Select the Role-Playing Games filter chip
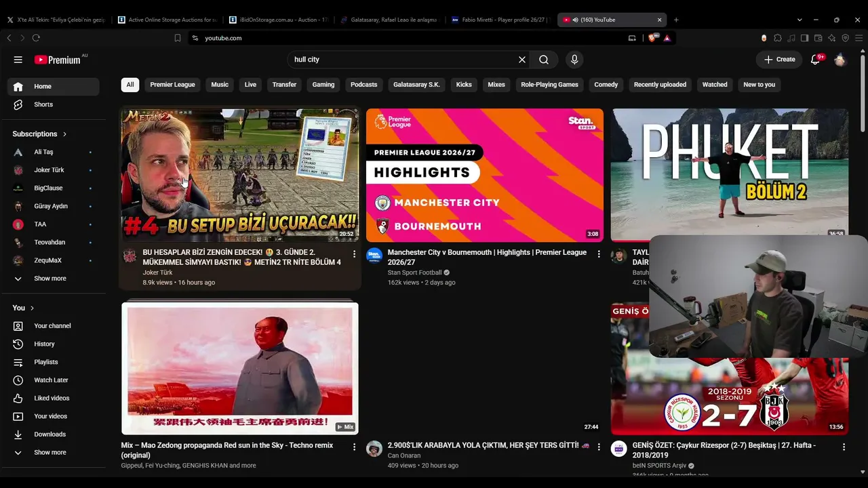This screenshot has height=488, width=868. 549,85
